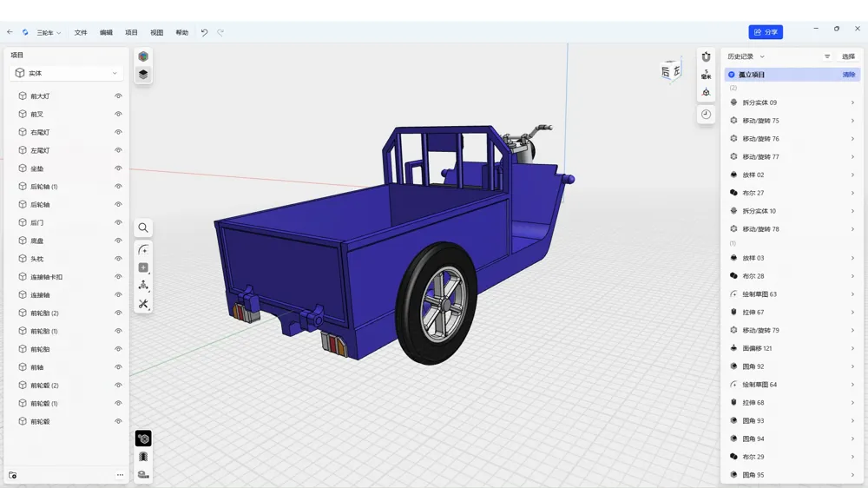Click 清除 to clear isolation
The width and height of the screenshot is (868, 488).
849,74
